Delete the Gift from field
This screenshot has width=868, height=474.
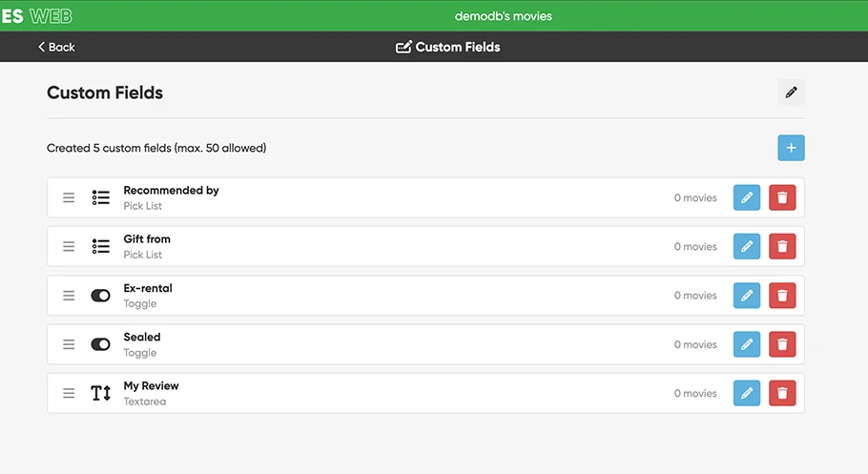click(782, 246)
